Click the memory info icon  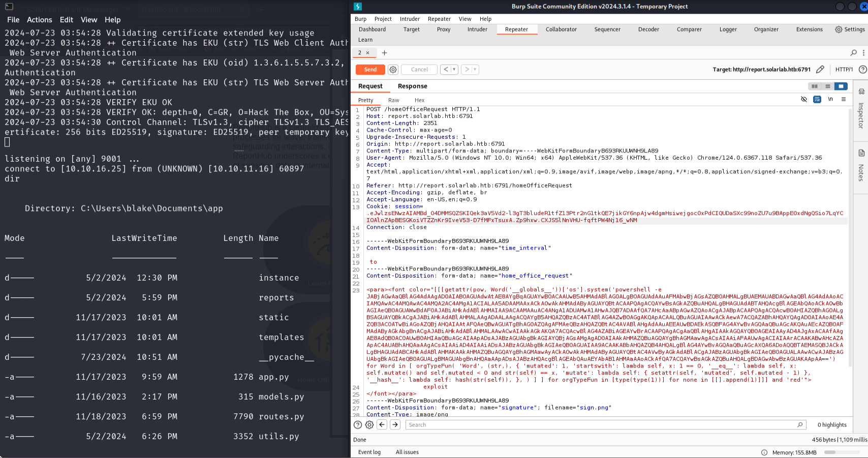pos(764,452)
